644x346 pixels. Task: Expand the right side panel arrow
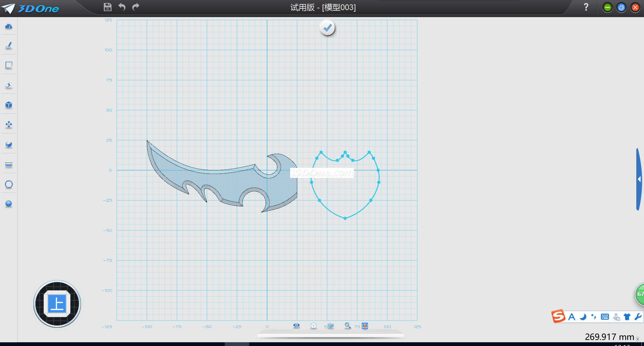(x=639, y=179)
